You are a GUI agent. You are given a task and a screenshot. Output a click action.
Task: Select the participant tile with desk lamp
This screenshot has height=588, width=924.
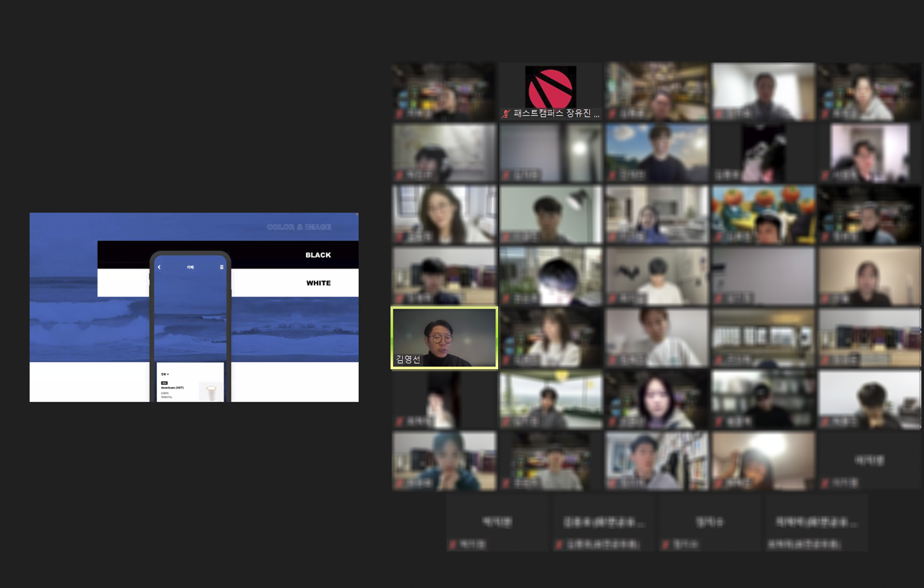550,214
